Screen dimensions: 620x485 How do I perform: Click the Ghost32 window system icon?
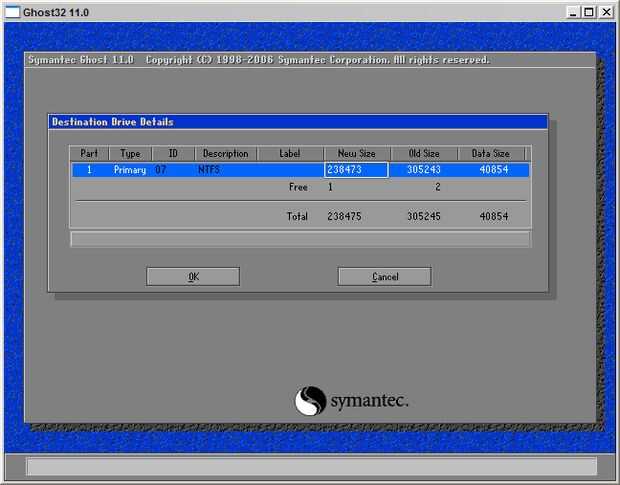12,12
